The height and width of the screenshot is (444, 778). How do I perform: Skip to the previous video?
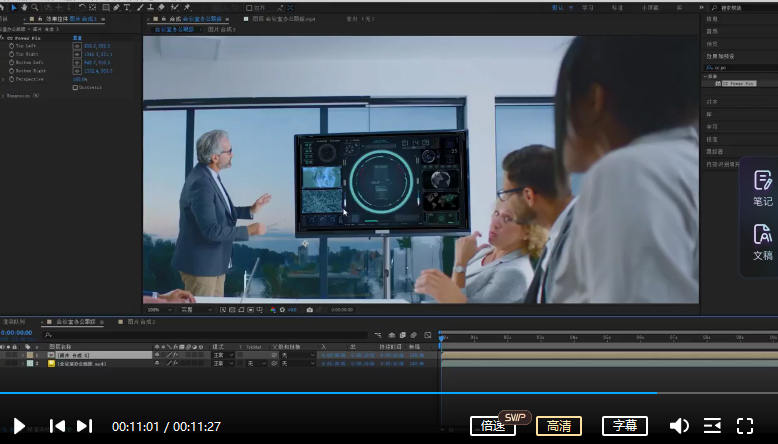point(57,426)
